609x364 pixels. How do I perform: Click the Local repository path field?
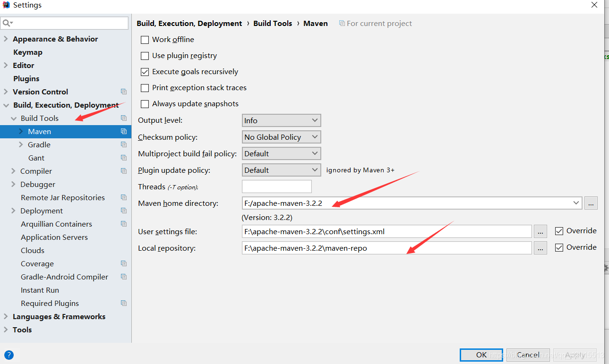click(x=387, y=248)
